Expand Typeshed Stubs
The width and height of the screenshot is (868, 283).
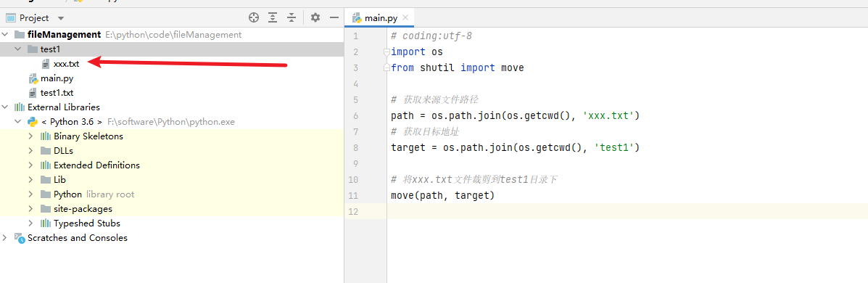pos(31,223)
